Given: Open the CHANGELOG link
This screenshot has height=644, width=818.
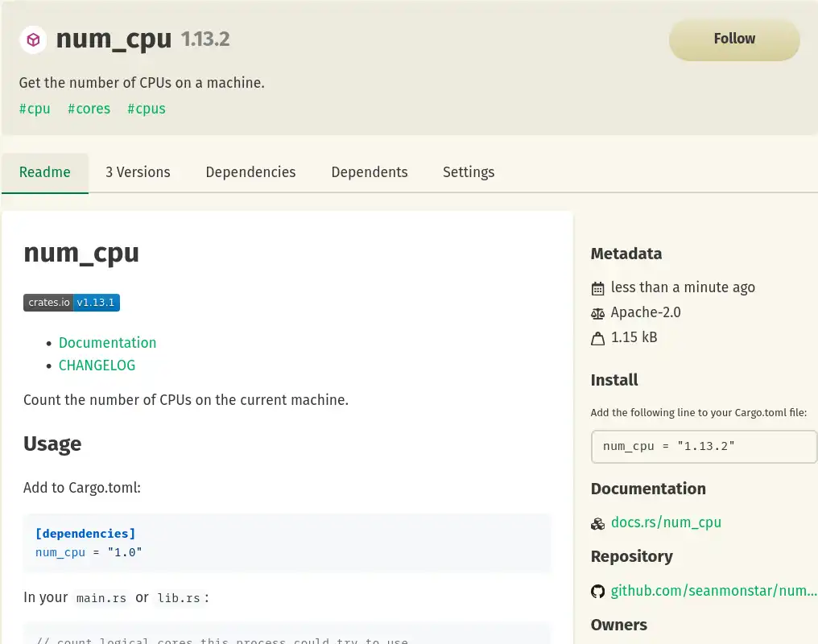Looking at the screenshot, I should pos(97,365).
